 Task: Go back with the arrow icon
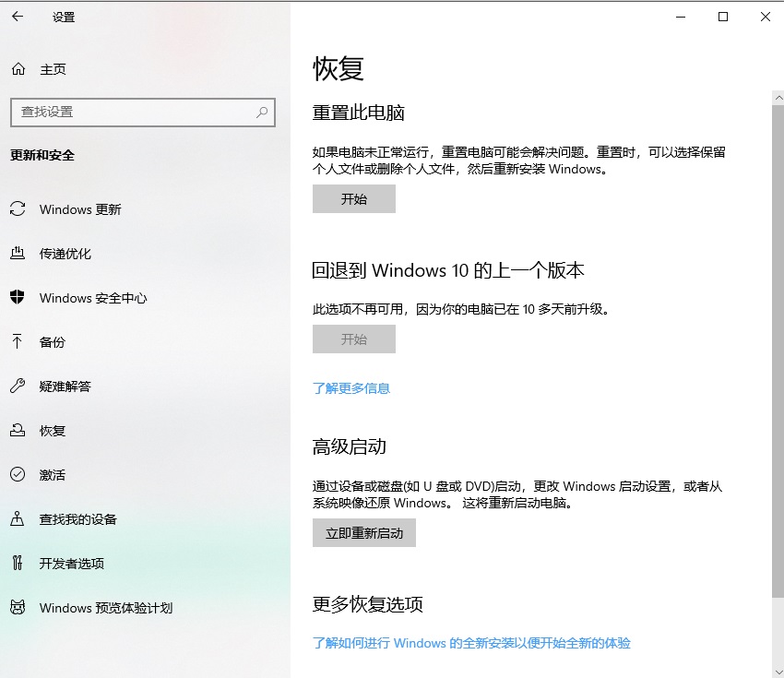(x=18, y=17)
